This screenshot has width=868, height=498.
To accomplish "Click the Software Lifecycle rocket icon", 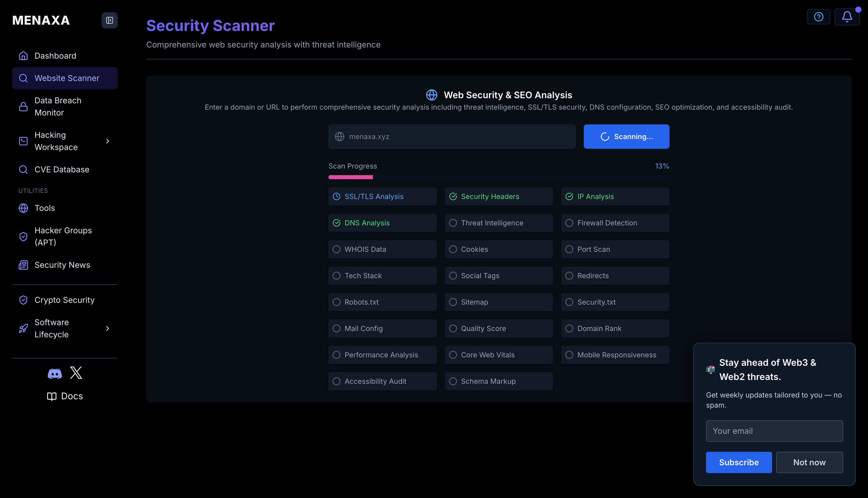I will click(23, 328).
